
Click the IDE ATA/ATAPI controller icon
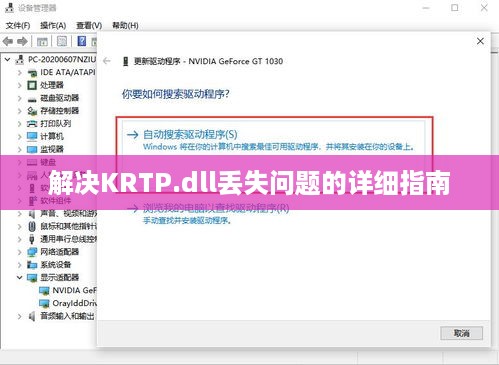coord(32,73)
